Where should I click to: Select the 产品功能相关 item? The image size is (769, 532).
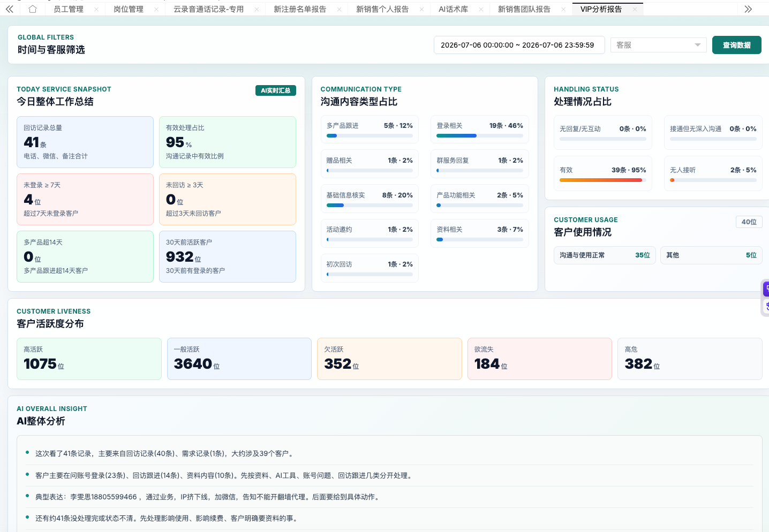pyautogui.click(x=480, y=199)
